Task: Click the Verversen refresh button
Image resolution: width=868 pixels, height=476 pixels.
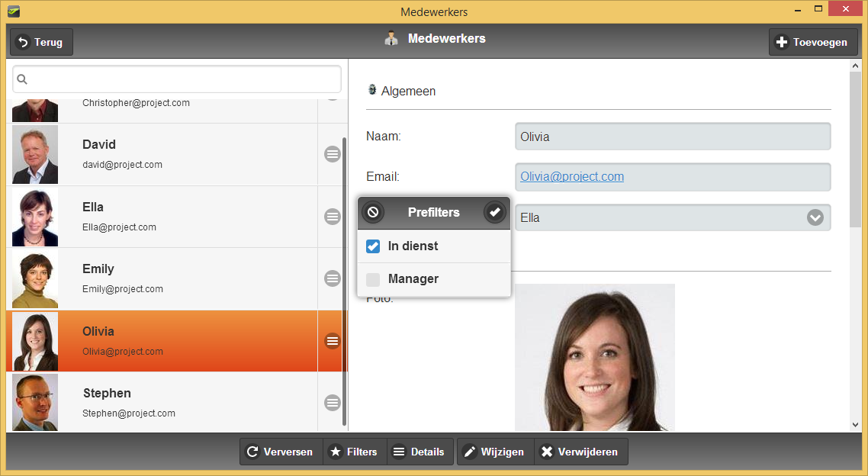Action: 280,452
